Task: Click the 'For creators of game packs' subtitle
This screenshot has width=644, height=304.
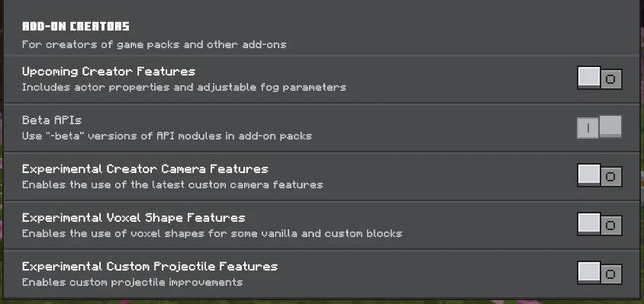Action: tap(154, 44)
